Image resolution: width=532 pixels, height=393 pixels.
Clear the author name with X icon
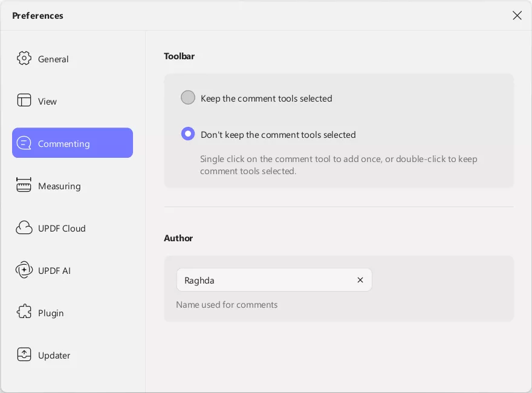click(x=360, y=280)
